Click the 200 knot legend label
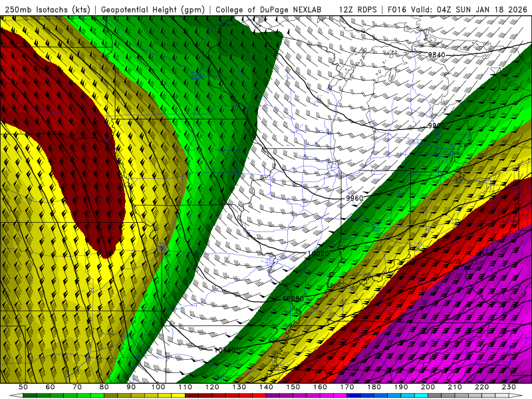This screenshot has width=532, height=399. (428, 387)
